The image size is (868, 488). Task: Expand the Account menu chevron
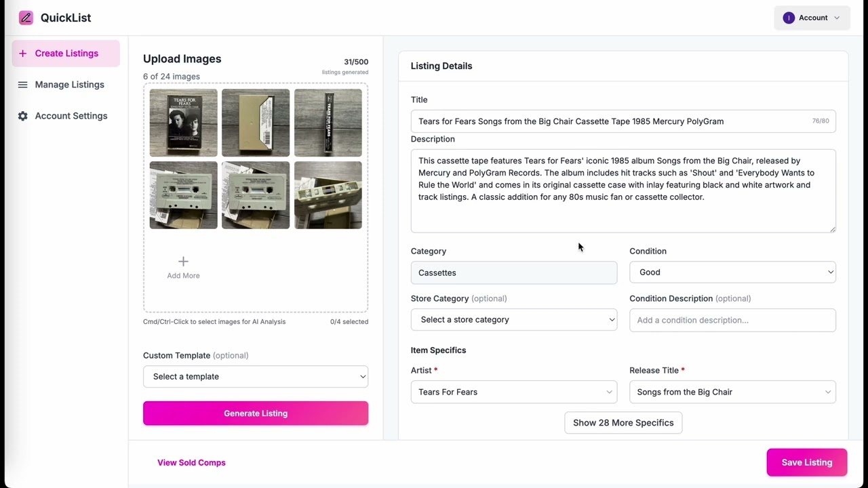tap(837, 18)
